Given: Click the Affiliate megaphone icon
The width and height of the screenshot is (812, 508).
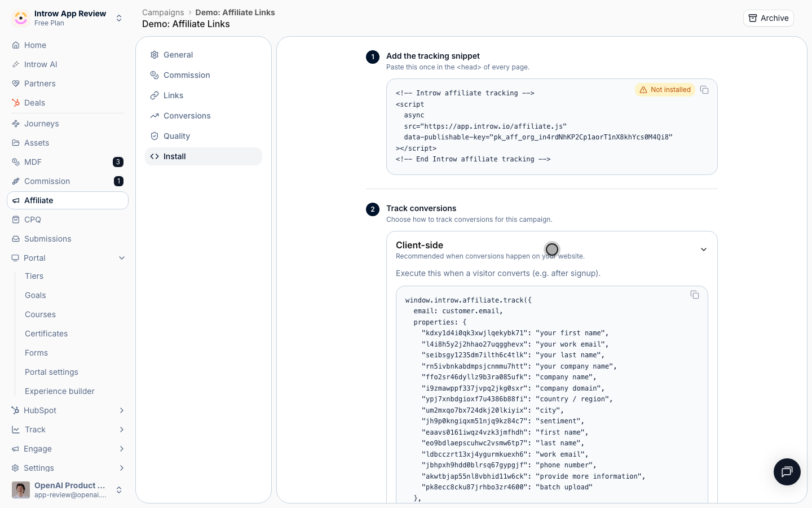Looking at the screenshot, I should [16, 200].
